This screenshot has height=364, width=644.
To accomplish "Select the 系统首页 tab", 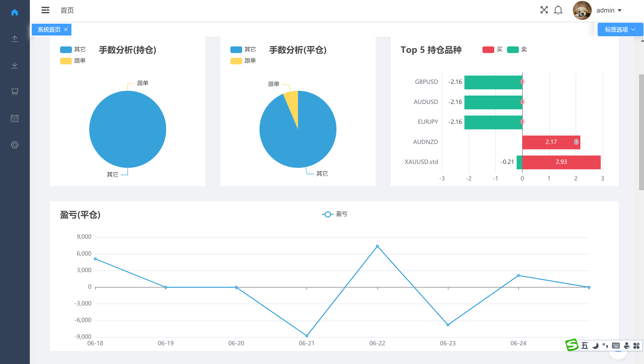I will [x=49, y=30].
